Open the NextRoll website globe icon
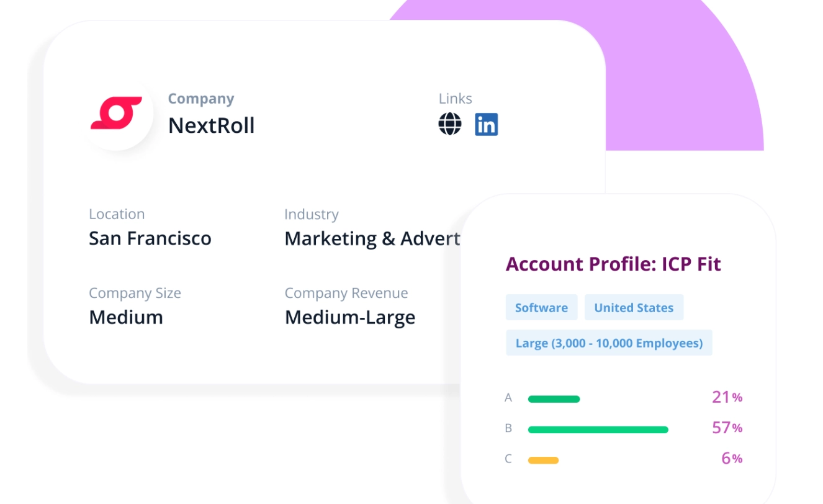 click(x=450, y=124)
